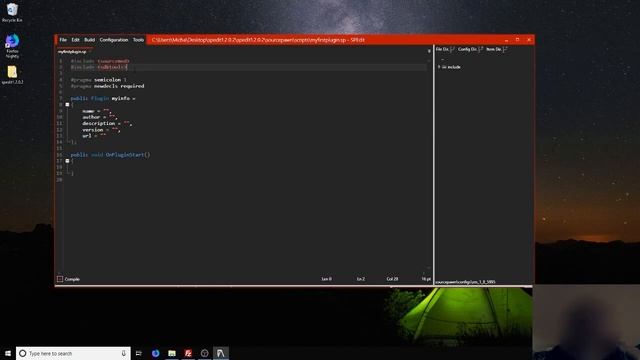The height and width of the screenshot is (360, 640).
Task: Open the File menu
Action: tap(63, 40)
